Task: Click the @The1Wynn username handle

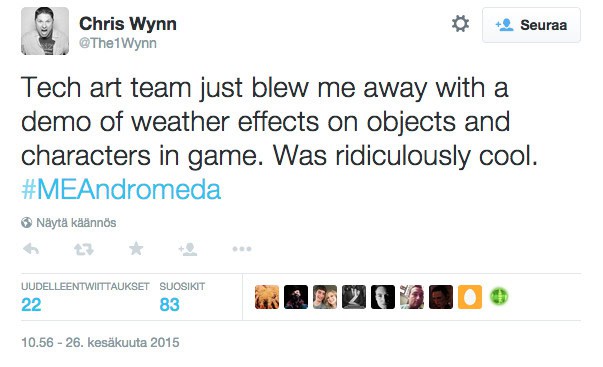Action: click(x=118, y=43)
